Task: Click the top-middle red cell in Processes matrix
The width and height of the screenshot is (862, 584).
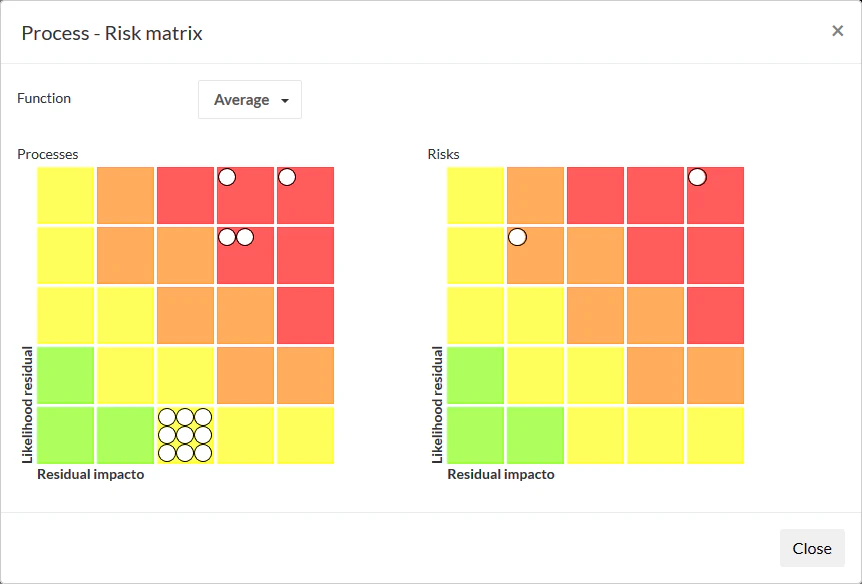Action: tap(185, 195)
